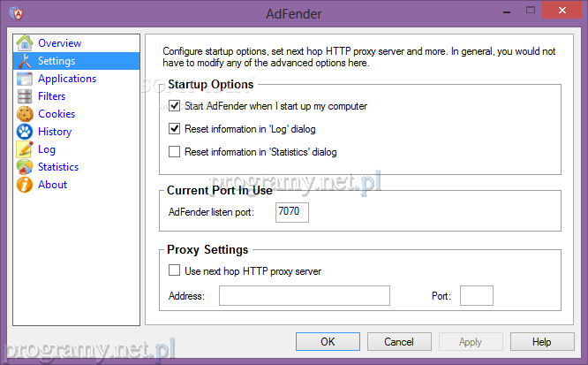Click the Overview house icon

[24, 43]
